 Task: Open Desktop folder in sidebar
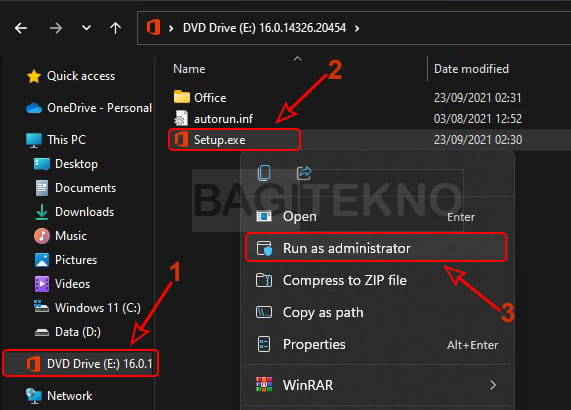click(76, 164)
